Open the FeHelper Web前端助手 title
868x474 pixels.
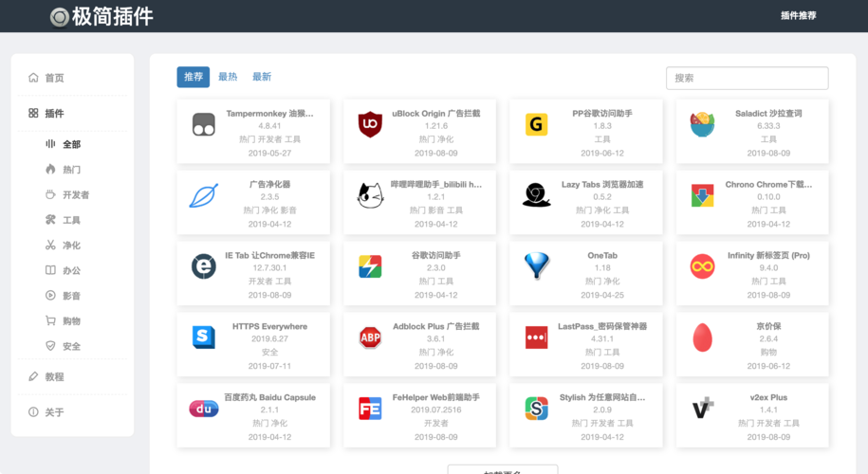pyautogui.click(x=436, y=397)
